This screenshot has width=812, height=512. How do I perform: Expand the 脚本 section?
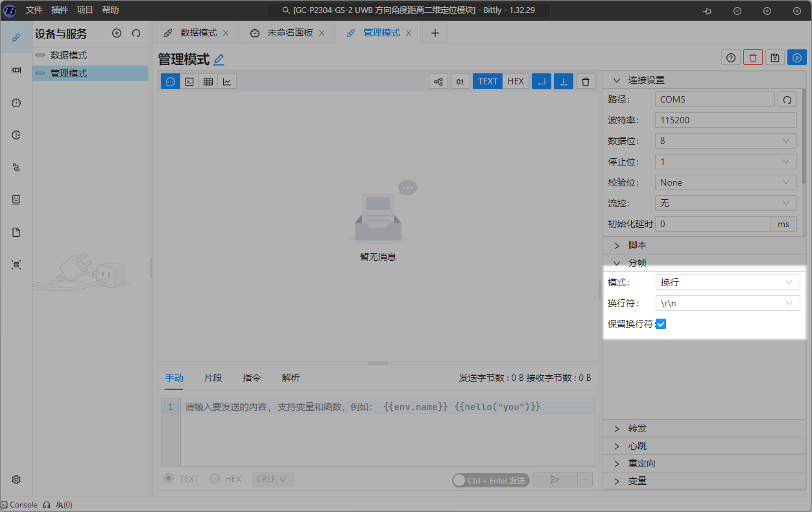tap(637, 245)
